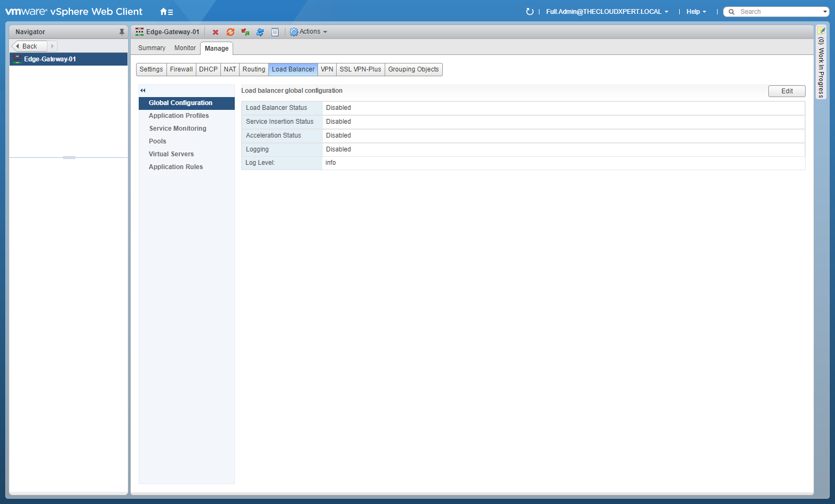This screenshot has height=504, width=835.
Task: Select Virtual Servers in side menu
Action: 171,154
